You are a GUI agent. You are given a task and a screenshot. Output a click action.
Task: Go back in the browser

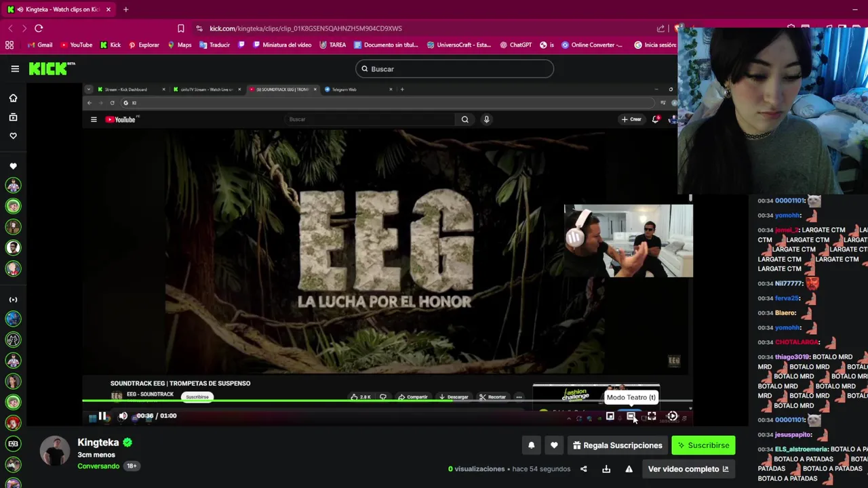point(10,28)
